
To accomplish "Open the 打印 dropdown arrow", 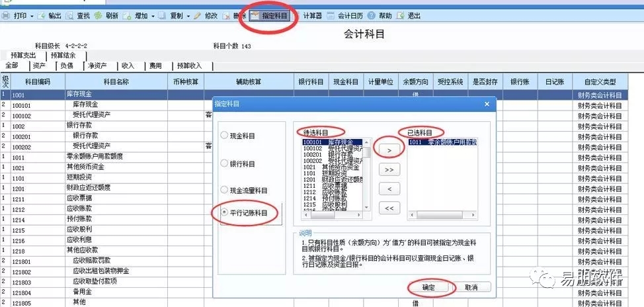I will (30, 15).
